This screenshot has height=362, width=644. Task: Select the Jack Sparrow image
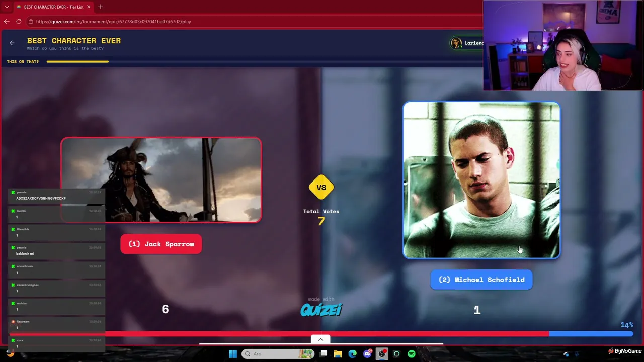click(161, 180)
